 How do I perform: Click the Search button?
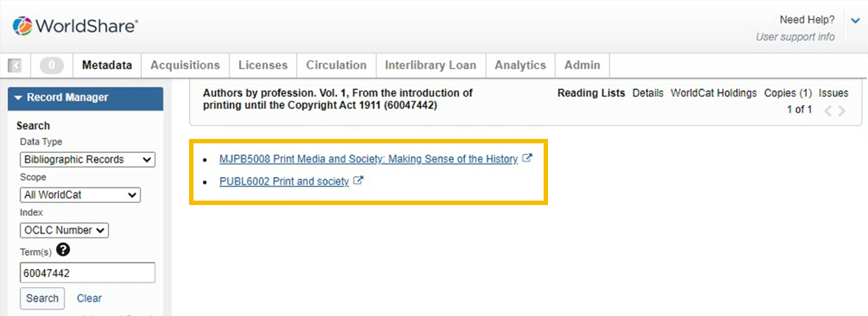(x=42, y=298)
